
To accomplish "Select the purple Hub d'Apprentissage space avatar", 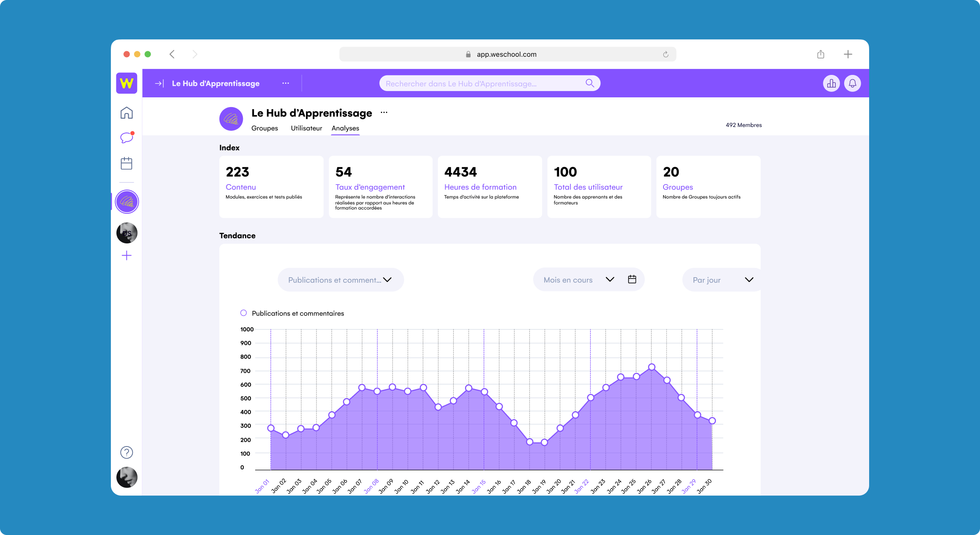I will tap(127, 202).
